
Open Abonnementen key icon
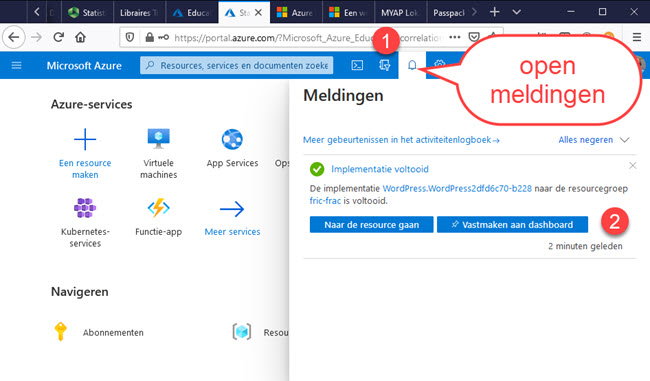(61, 331)
